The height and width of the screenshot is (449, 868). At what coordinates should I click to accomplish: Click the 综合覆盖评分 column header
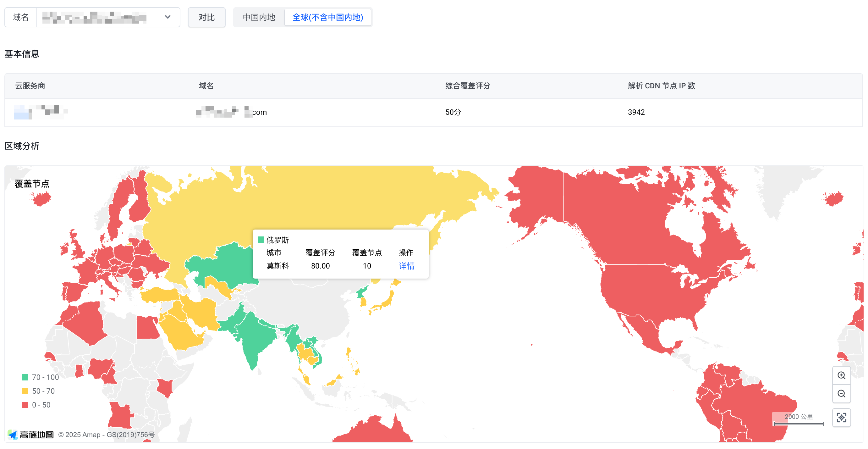point(467,86)
